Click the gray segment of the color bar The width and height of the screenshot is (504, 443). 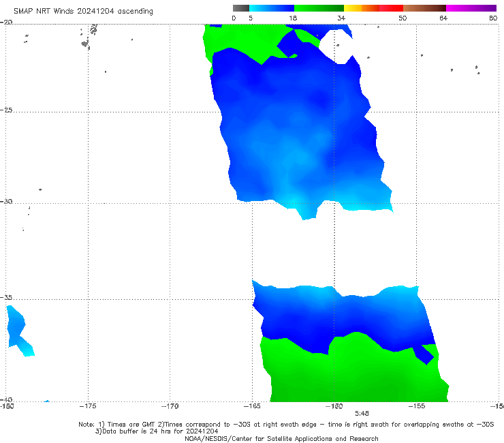[241, 8]
